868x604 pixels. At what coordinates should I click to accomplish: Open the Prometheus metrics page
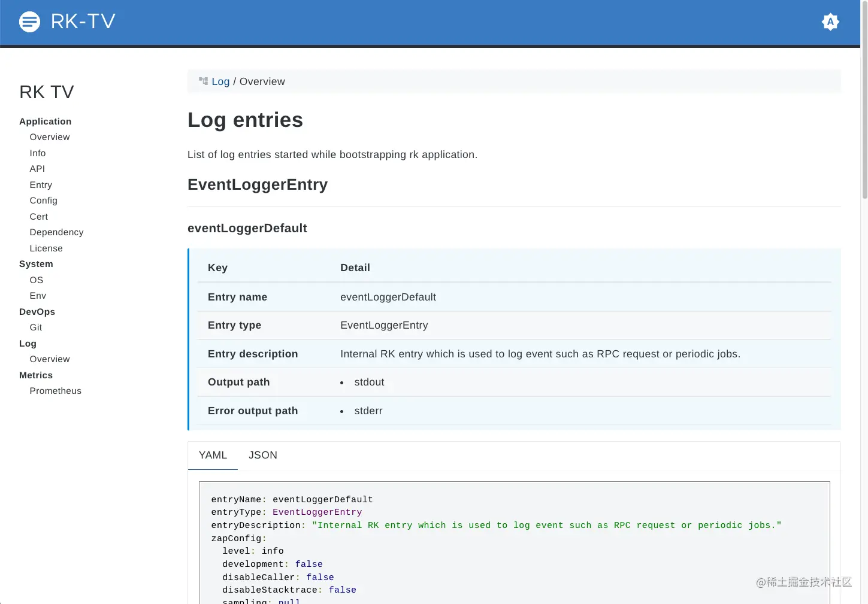tap(56, 391)
